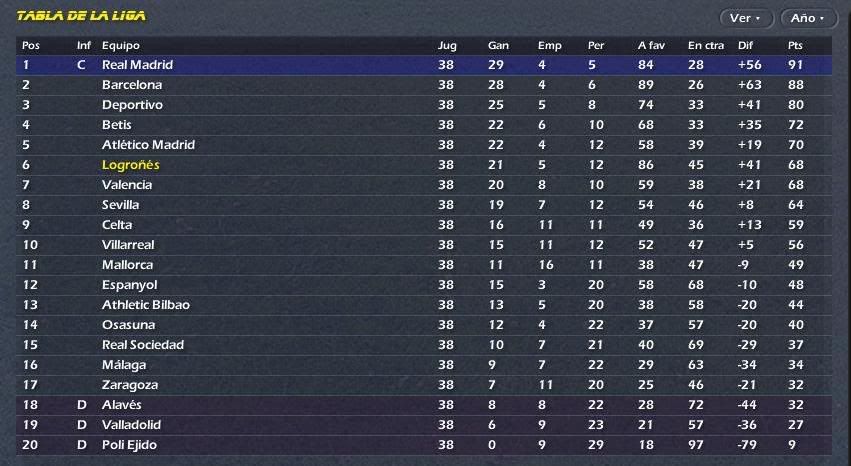
Task: Sort by the Equipo column header
Action: (x=120, y=46)
